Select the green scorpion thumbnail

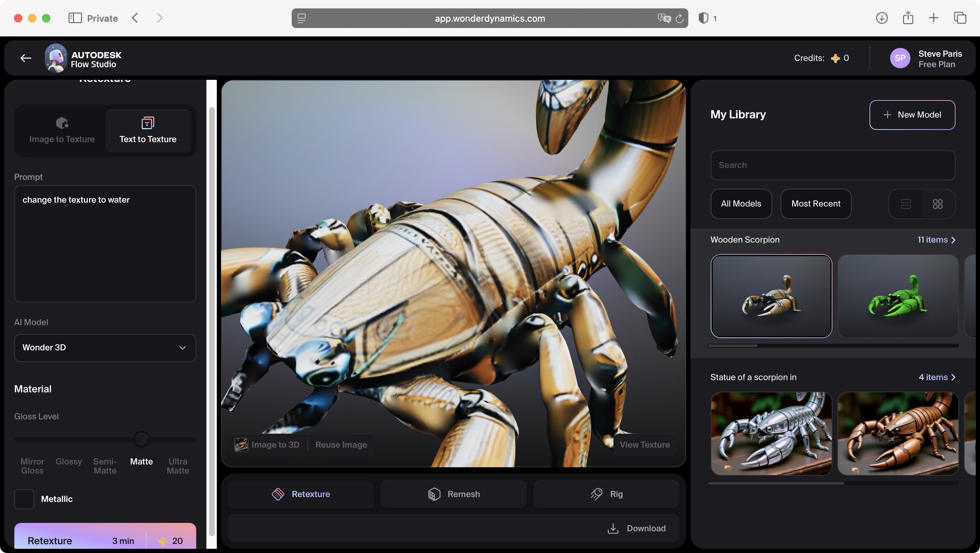[898, 296]
